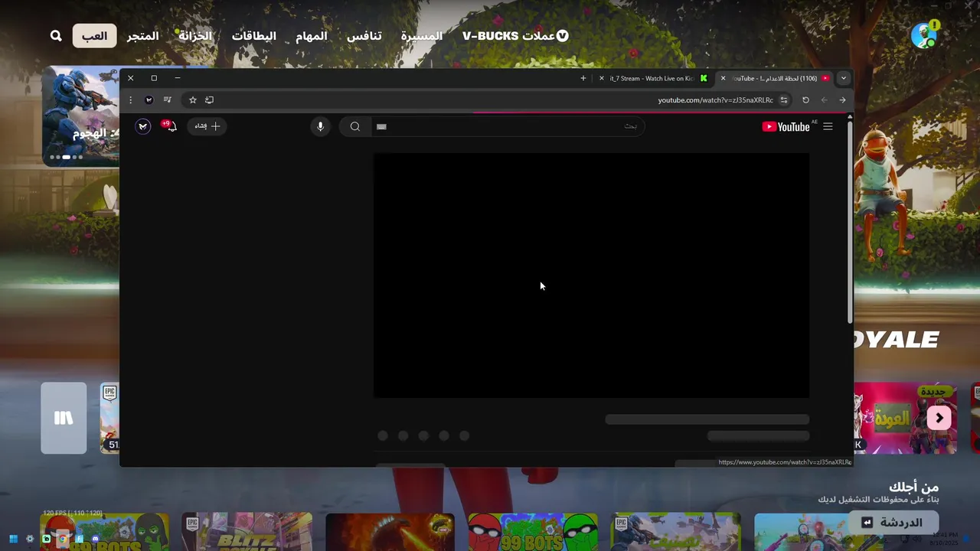Screen dimensions: 980x551
Task: Open the Blitz Royale game tile
Action: pyautogui.click(x=247, y=532)
